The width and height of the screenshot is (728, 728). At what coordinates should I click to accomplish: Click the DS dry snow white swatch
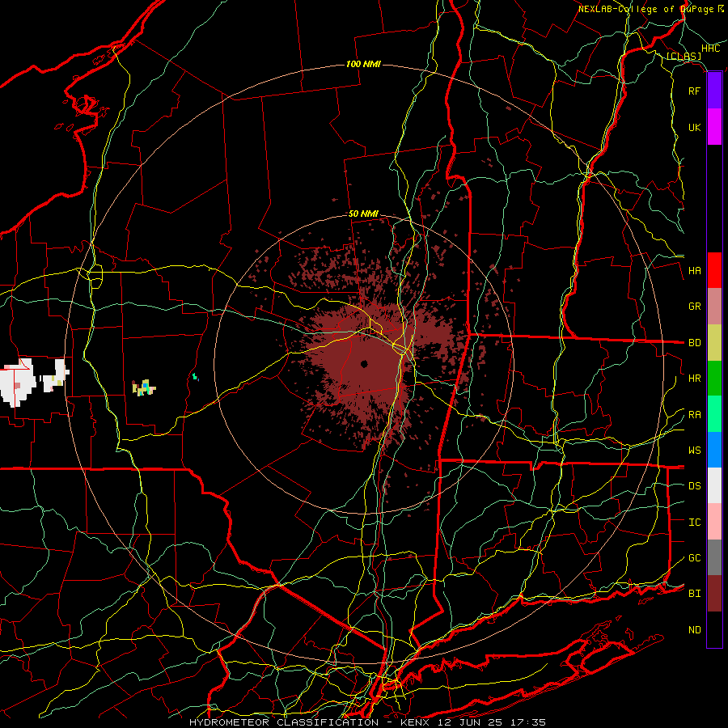pos(714,485)
